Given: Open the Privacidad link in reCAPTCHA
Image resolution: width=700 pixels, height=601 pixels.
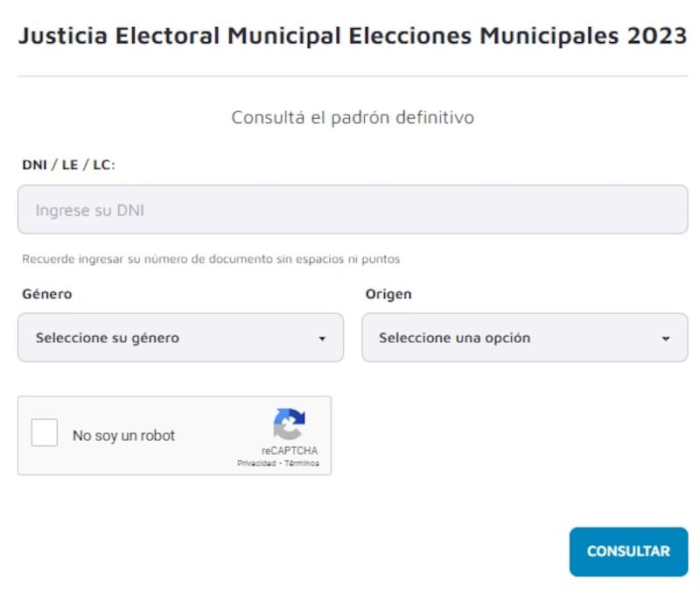Looking at the screenshot, I should click(255, 464).
